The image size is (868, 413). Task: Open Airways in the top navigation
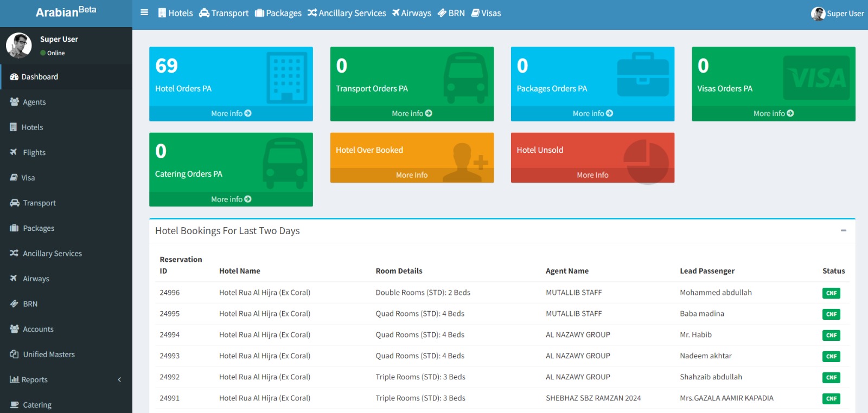pyautogui.click(x=412, y=13)
